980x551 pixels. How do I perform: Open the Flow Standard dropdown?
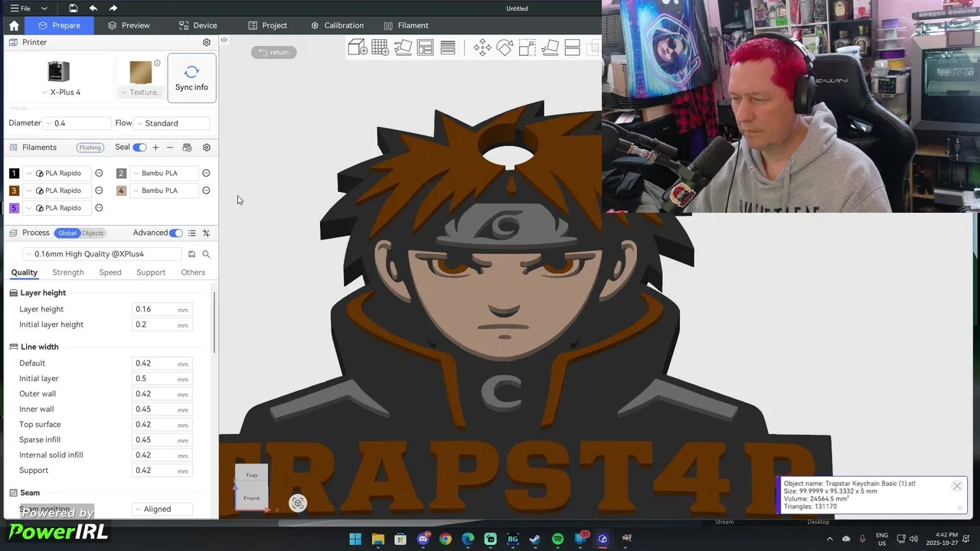171,123
